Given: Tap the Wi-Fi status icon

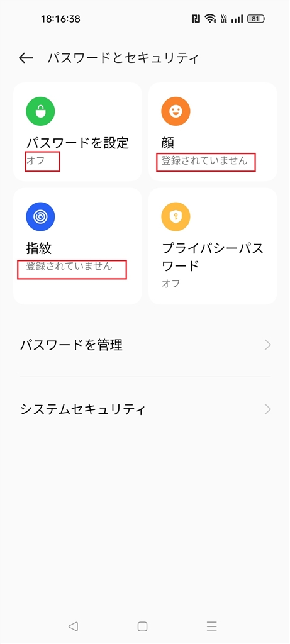Looking at the screenshot, I should point(210,18).
